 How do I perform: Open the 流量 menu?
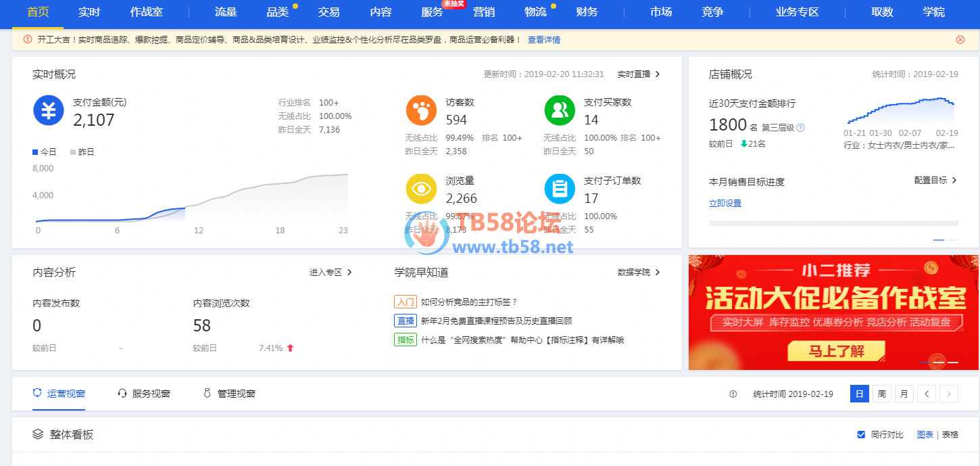coord(226,12)
